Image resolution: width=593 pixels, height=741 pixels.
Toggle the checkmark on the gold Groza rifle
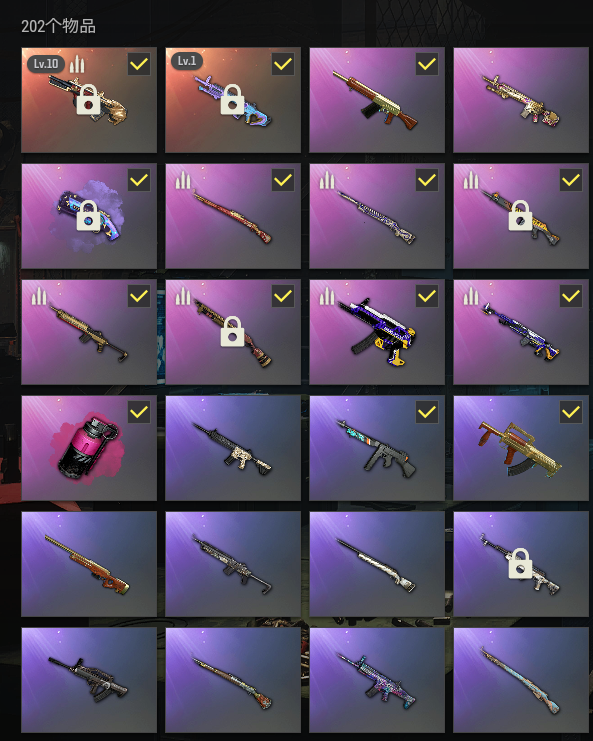[571, 412]
